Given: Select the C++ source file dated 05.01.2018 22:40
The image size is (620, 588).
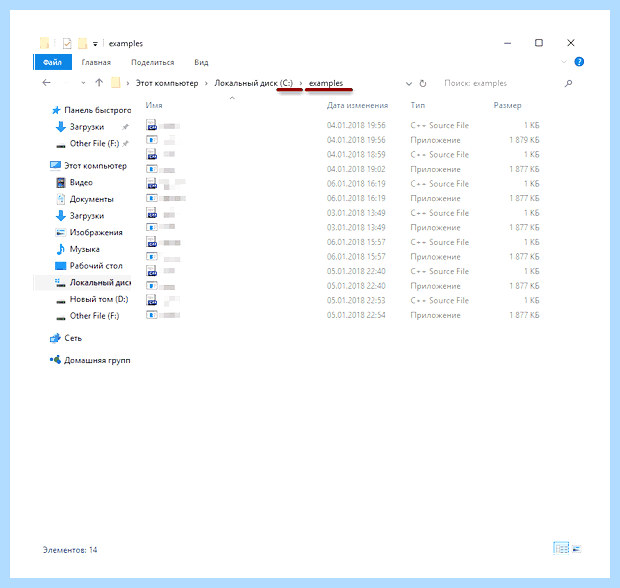Looking at the screenshot, I should pos(342,271).
